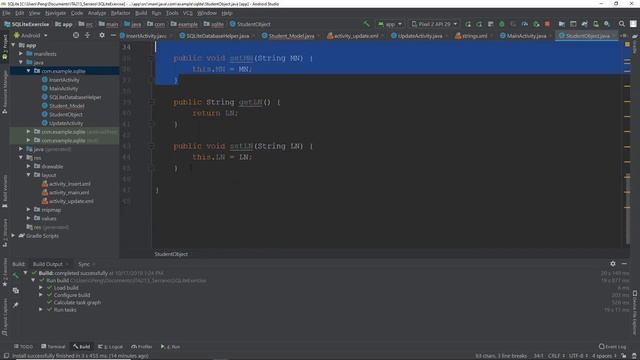This screenshot has height=360, width=640.
Task: Click the sqlite folder in breadcrumb bar
Action: tap(214, 24)
